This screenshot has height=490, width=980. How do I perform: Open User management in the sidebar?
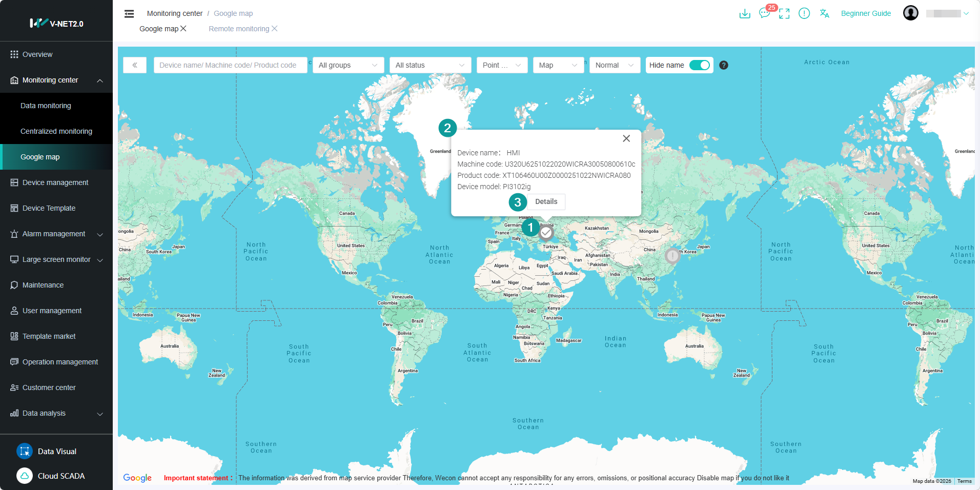point(56,311)
